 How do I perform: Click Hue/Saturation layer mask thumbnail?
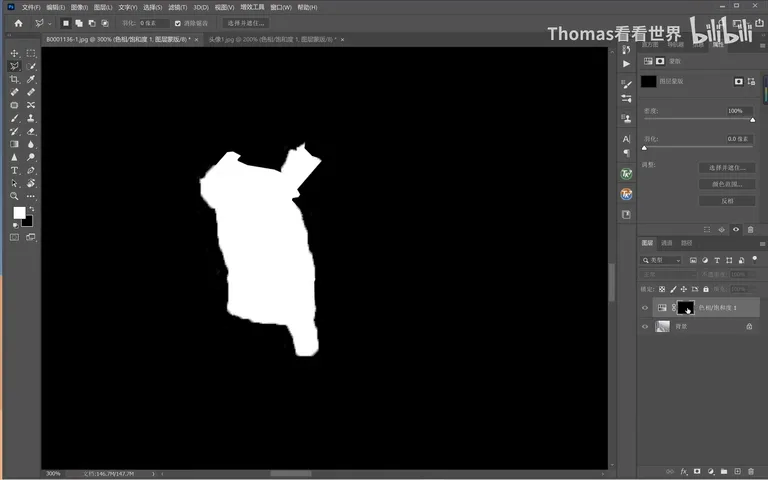click(x=685, y=308)
